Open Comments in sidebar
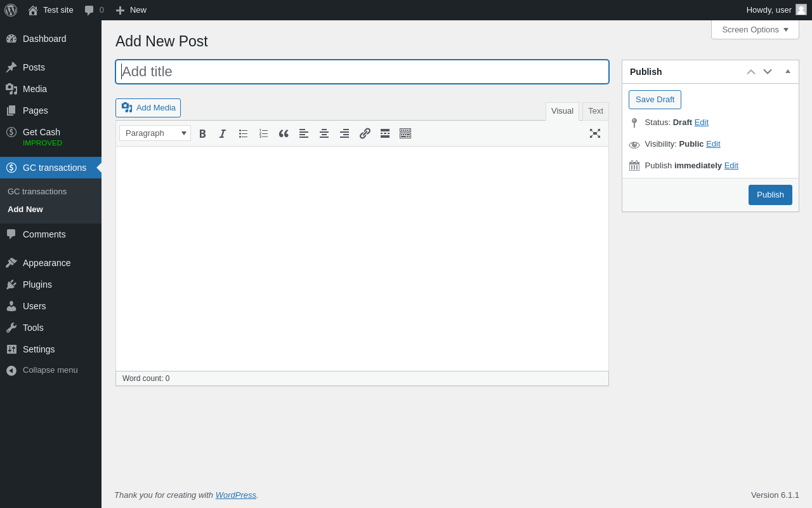812x508 pixels. coord(51,234)
